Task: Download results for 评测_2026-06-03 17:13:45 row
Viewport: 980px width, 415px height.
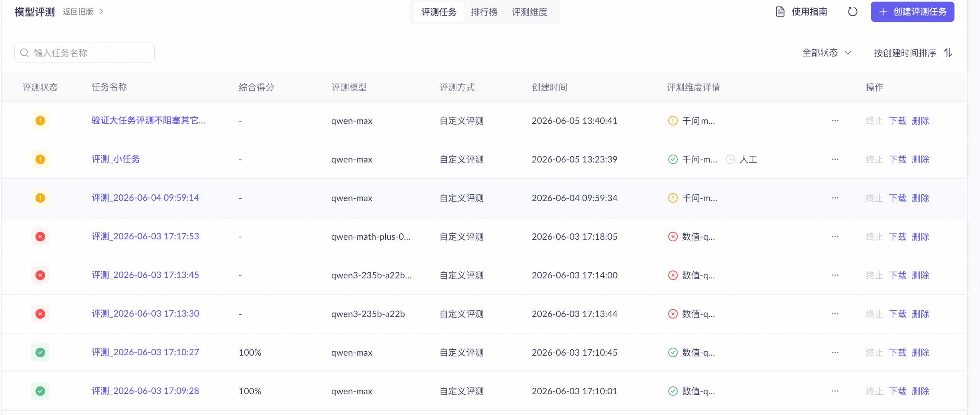Action: tap(897, 275)
